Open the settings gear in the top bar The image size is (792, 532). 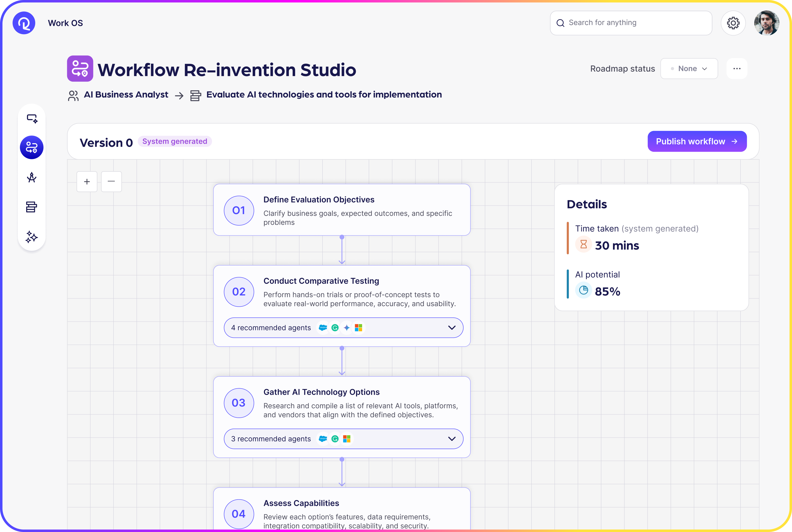click(733, 23)
